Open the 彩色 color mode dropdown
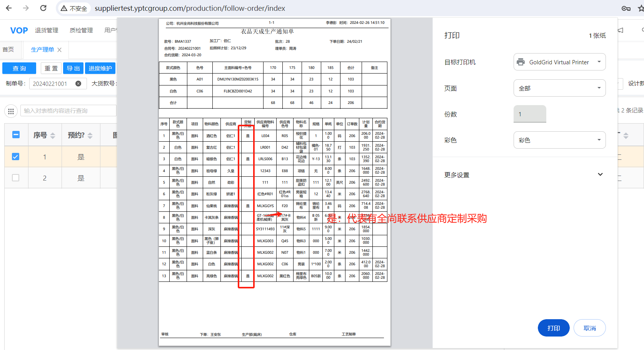Image resolution: width=644 pixels, height=350 pixels. click(559, 140)
